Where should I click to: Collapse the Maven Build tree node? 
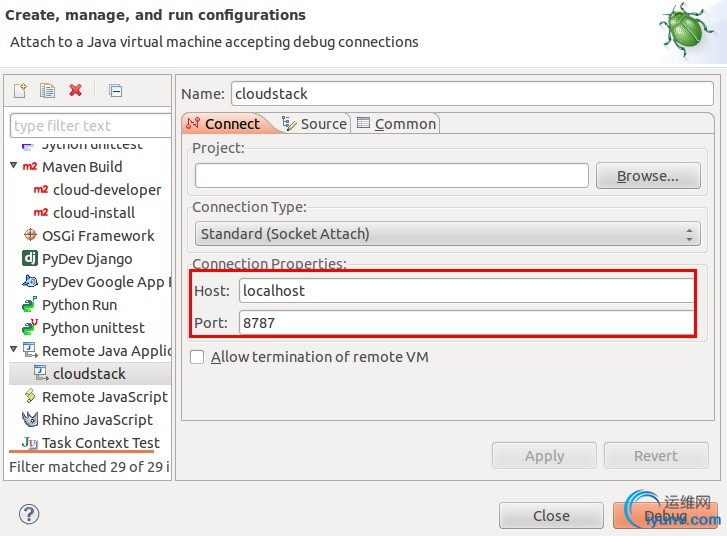[14, 166]
